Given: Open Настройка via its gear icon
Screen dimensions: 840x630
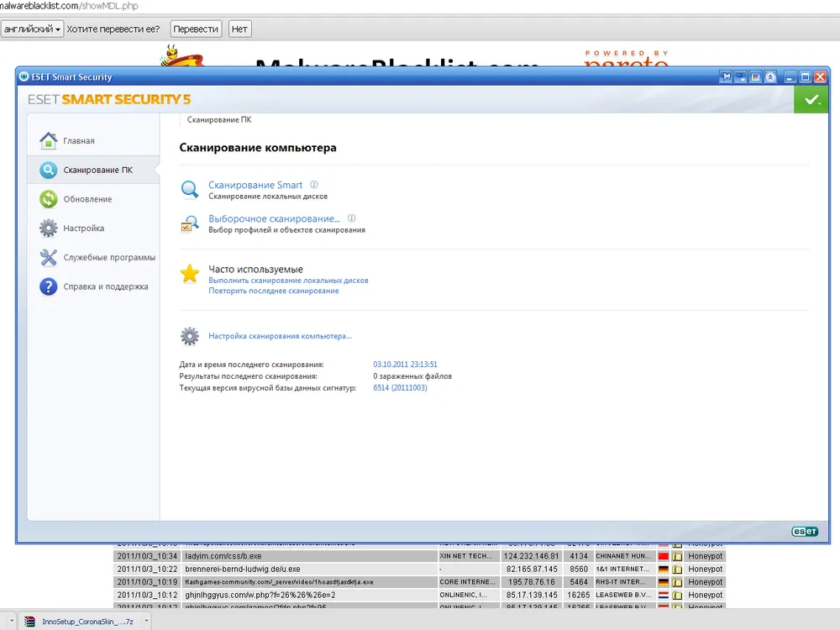Looking at the screenshot, I should 49,228.
